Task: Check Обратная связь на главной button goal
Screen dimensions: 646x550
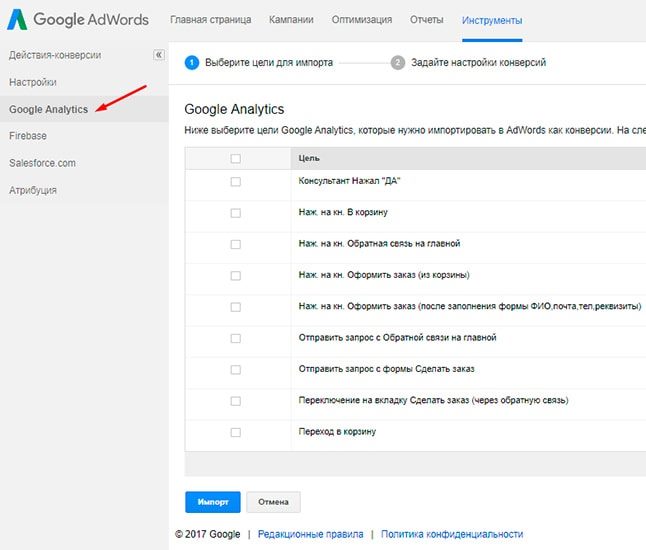Action: 236,244
